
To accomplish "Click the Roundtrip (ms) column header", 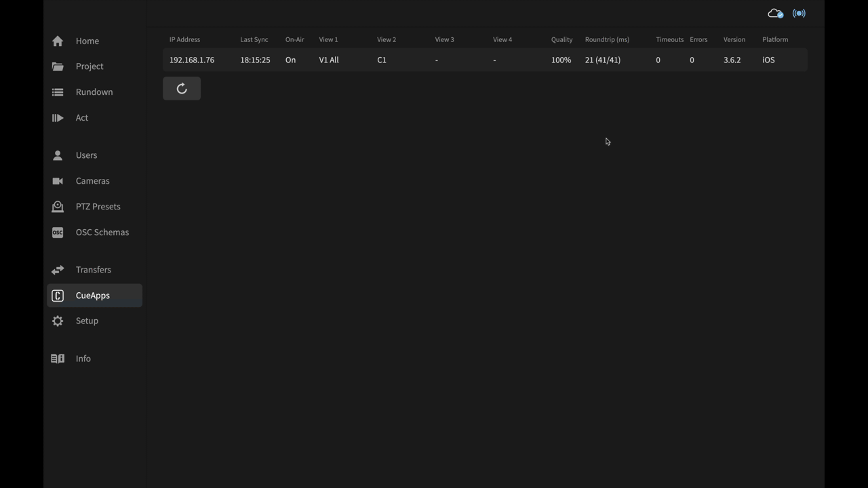I will pyautogui.click(x=607, y=39).
